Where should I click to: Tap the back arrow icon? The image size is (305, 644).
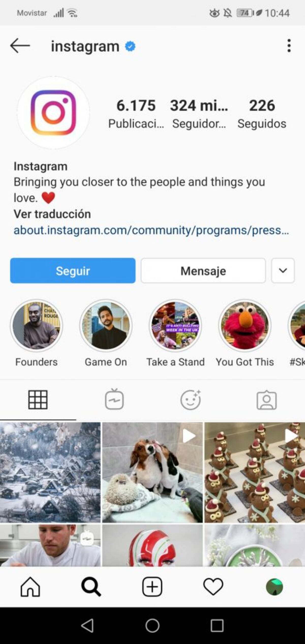coord(20,46)
